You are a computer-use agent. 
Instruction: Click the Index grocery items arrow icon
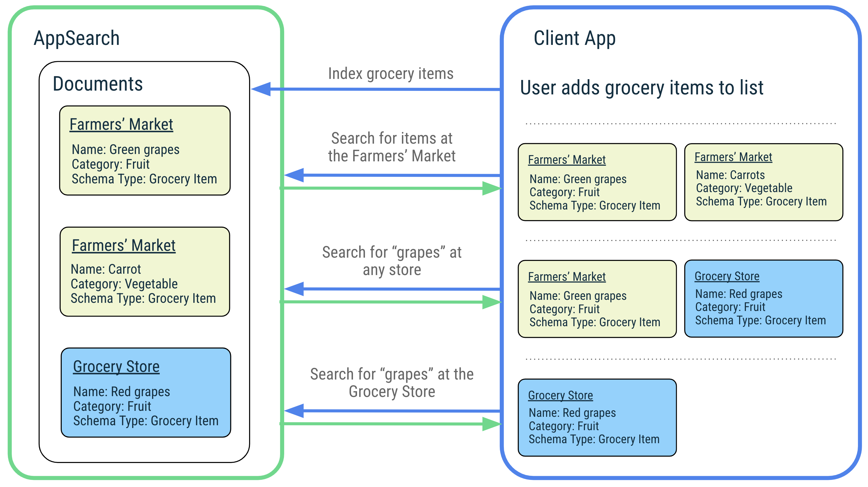click(x=268, y=91)
